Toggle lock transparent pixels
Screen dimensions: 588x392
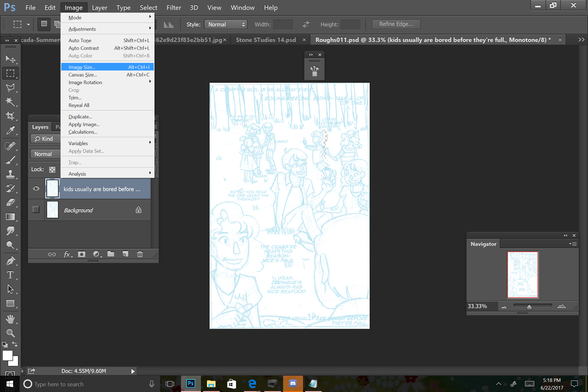point(52,169)
